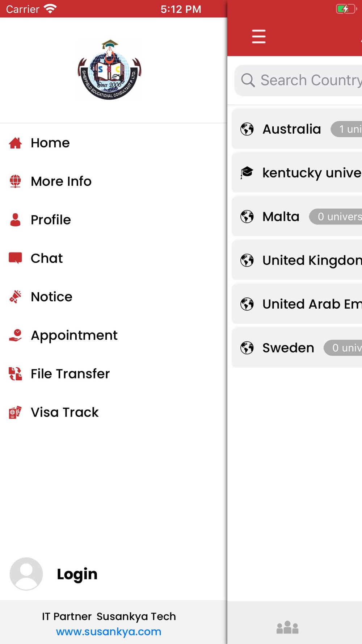The image size is (362, 644).
Task: Click the File Transfer arrows icon
Action: pyautogui.click(x=15, y=373)
